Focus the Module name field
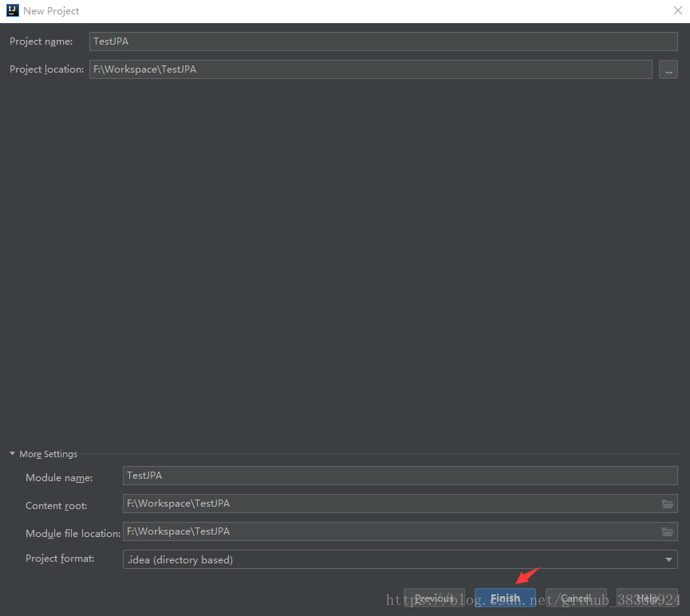 coord(400,476)
